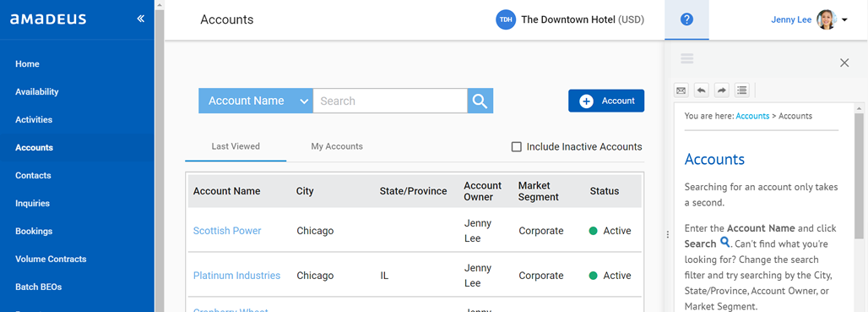The height and width of the screenshot is (312, 868).
Task: Click the email envelope icon in help toolbar
Action: (681, 90)
